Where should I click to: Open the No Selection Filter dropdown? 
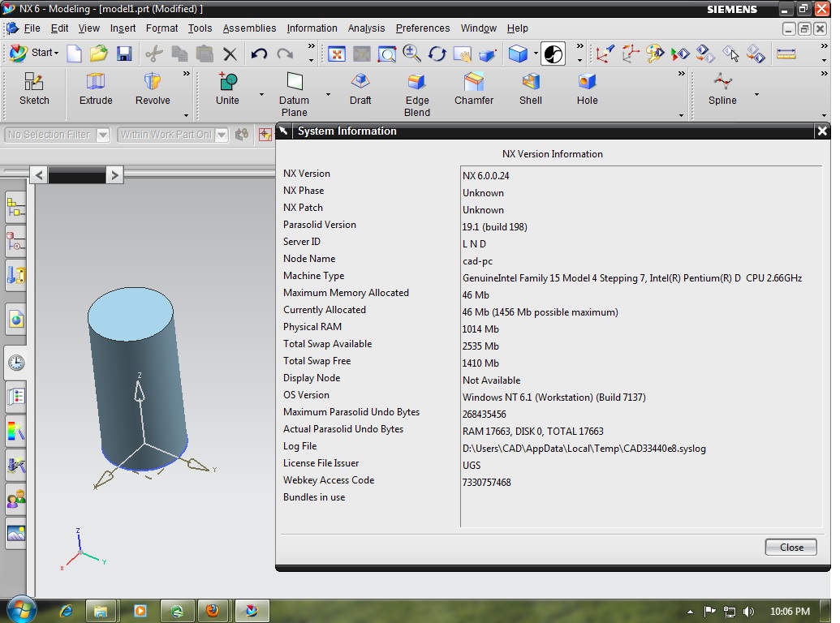103,135
